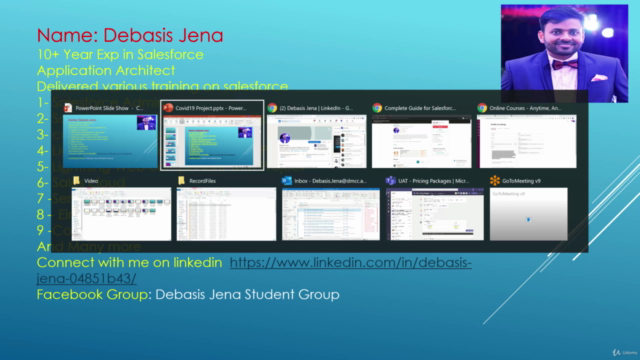Click the Chrome icon for Online Courses window
Image resolution: width=640 pixels, height=360 pixels.
point(482,108)
